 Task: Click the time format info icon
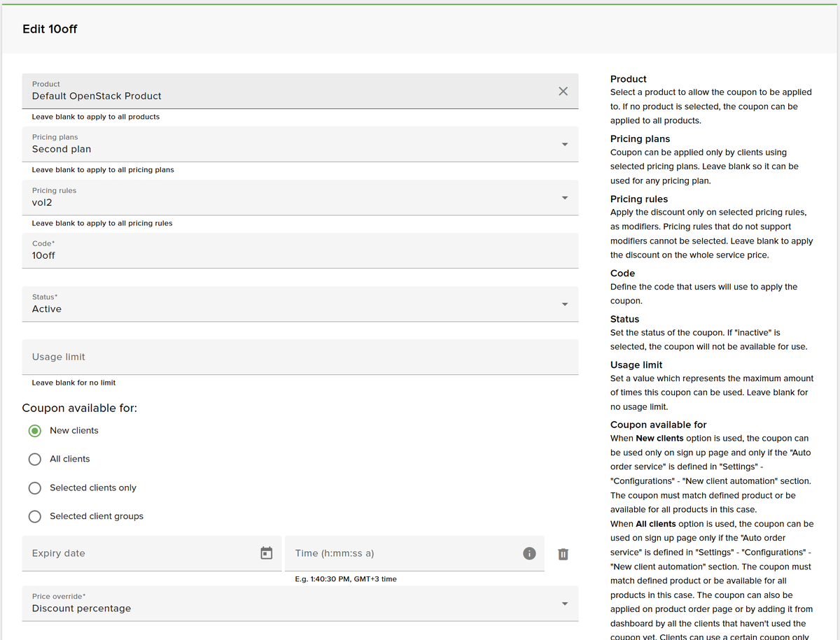pos(530,553)
